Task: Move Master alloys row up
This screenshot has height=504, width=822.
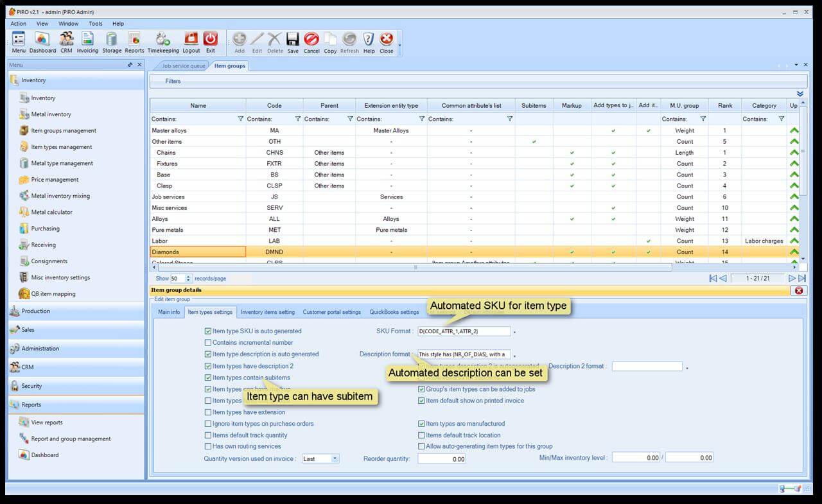Action: pyautogui.click(x=794, y=130)
